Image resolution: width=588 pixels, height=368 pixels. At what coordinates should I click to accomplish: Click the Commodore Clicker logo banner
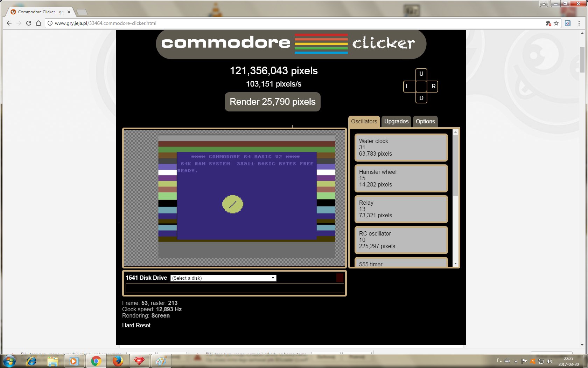click(291, 43)
